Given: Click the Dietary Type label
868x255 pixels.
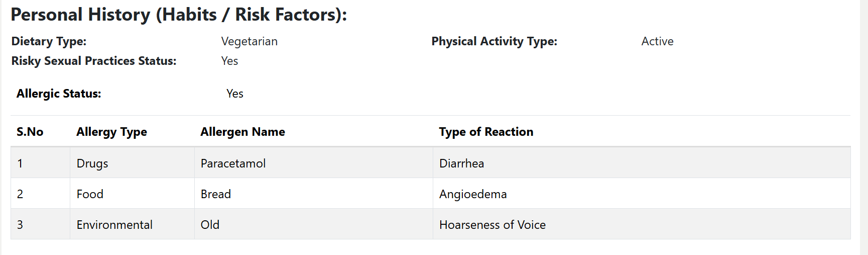Looking at the screenshot, I should [x=49, y=41].
